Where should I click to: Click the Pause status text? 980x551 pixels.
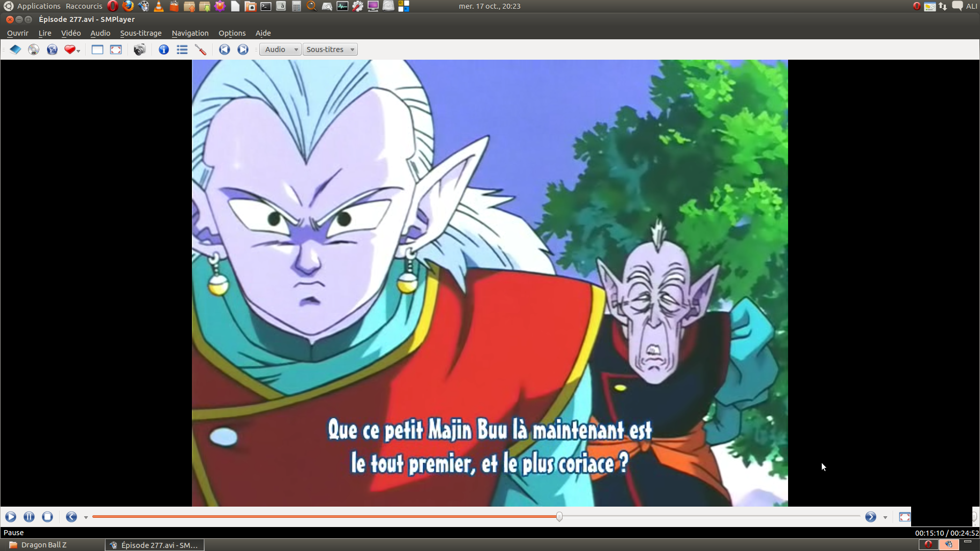[14, 533]
